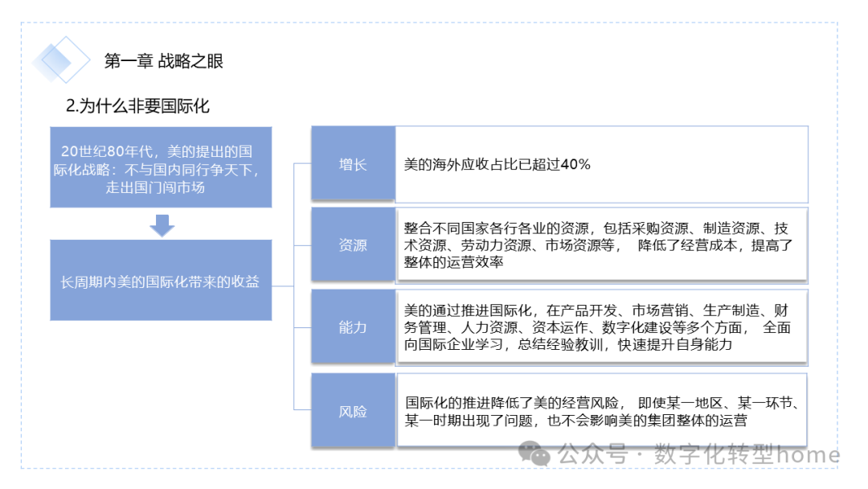Click the paragraph starting 国际化的推进降低了美的经营风险
This screenshot has width=868, height=489.
pyautogui.click(x=601, y=412)
